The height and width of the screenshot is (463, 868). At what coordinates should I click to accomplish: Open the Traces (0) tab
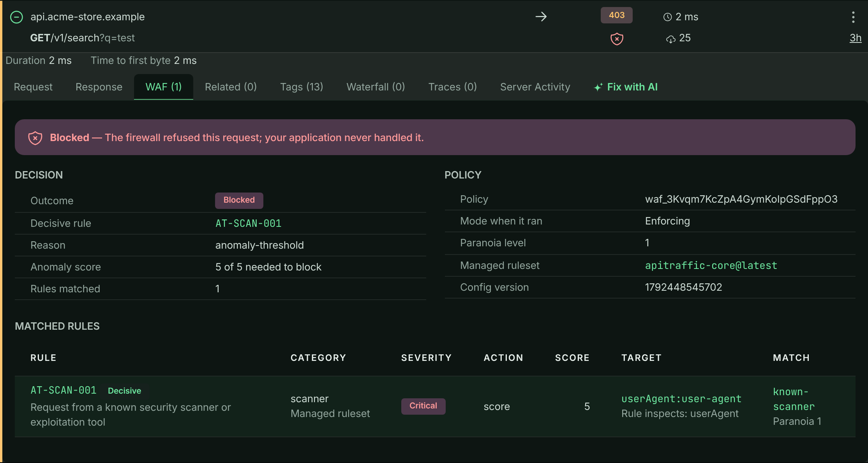click(452, 87)
